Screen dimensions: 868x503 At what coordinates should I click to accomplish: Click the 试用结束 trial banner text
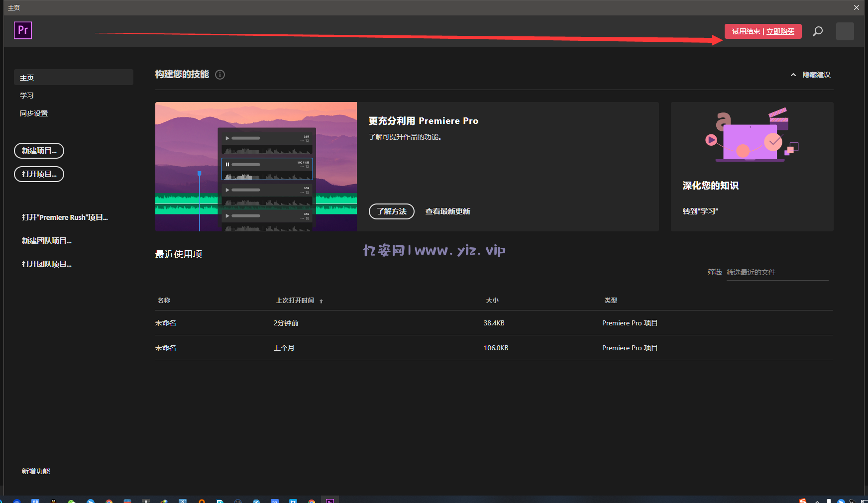(x=746, y=31)
